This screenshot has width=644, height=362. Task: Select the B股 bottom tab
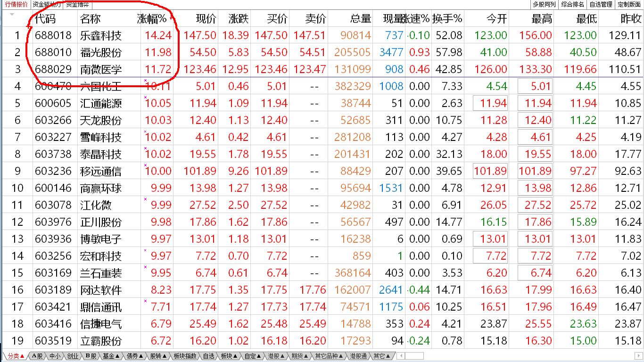tap(91, 356)
